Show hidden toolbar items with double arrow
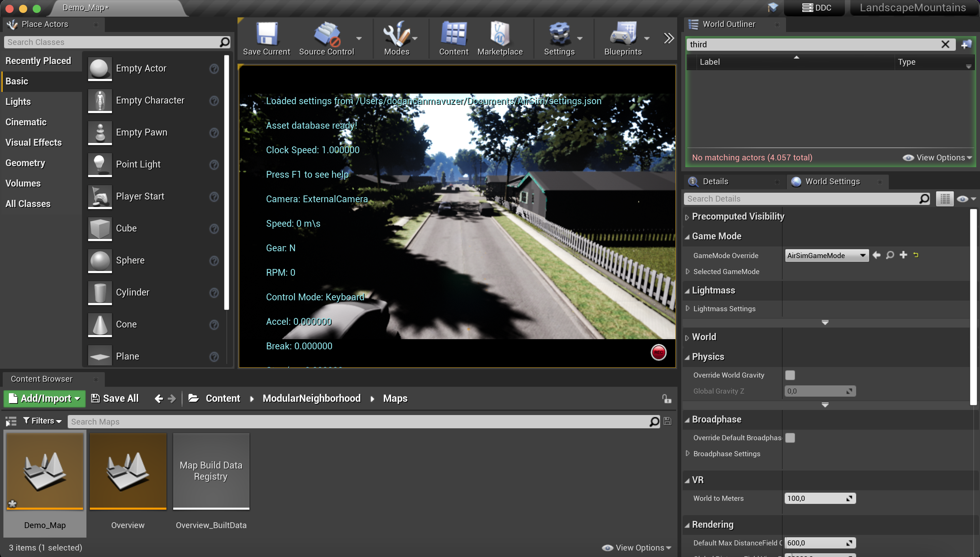This screenshot has height=557, width=980. coord(669,38)
